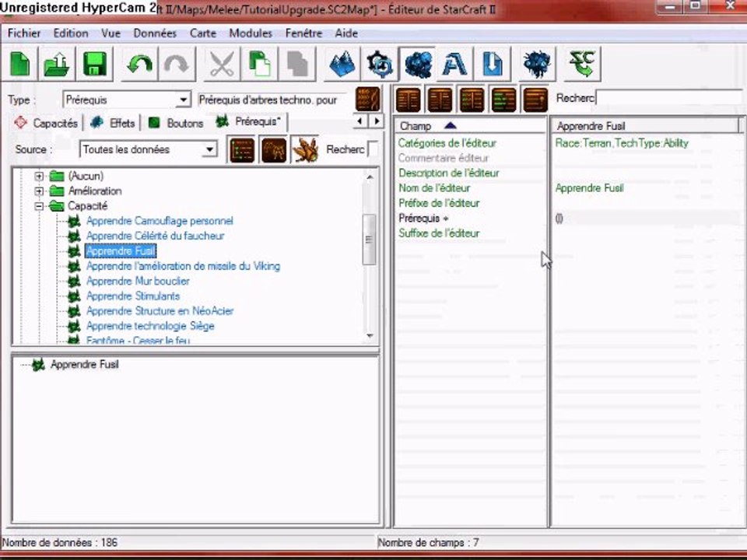
Task: Click the right-panel Recherc search box
Action: pyautogui.click(x=671, y=98)
